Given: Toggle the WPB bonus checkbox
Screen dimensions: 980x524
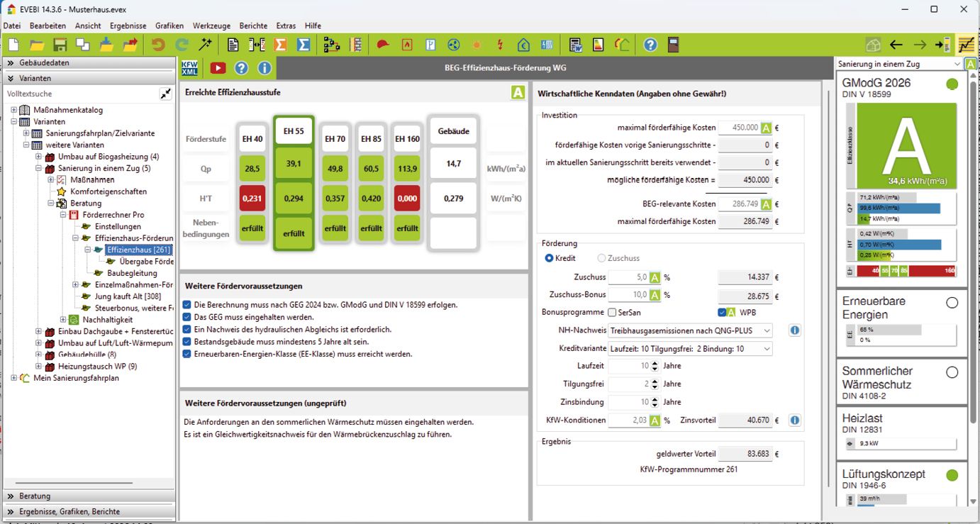Looking at the screenshot, I should 722,313.
